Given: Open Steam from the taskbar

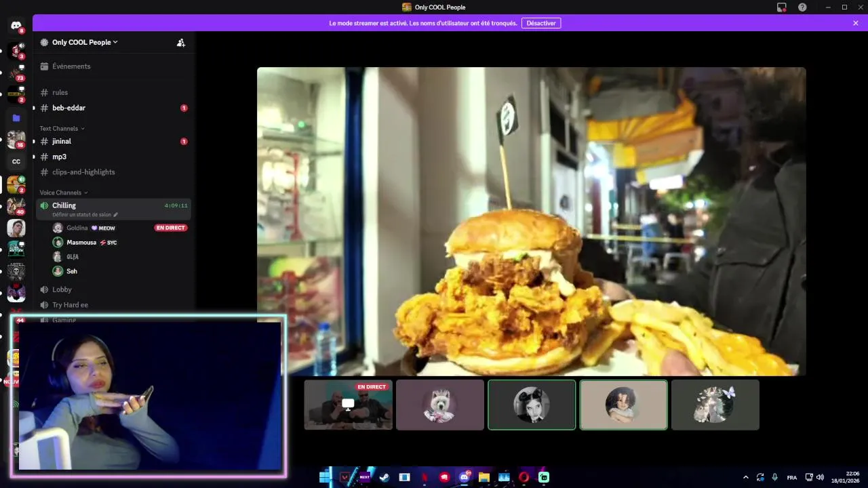Looking at the screenshot, I should pos(384,477).
